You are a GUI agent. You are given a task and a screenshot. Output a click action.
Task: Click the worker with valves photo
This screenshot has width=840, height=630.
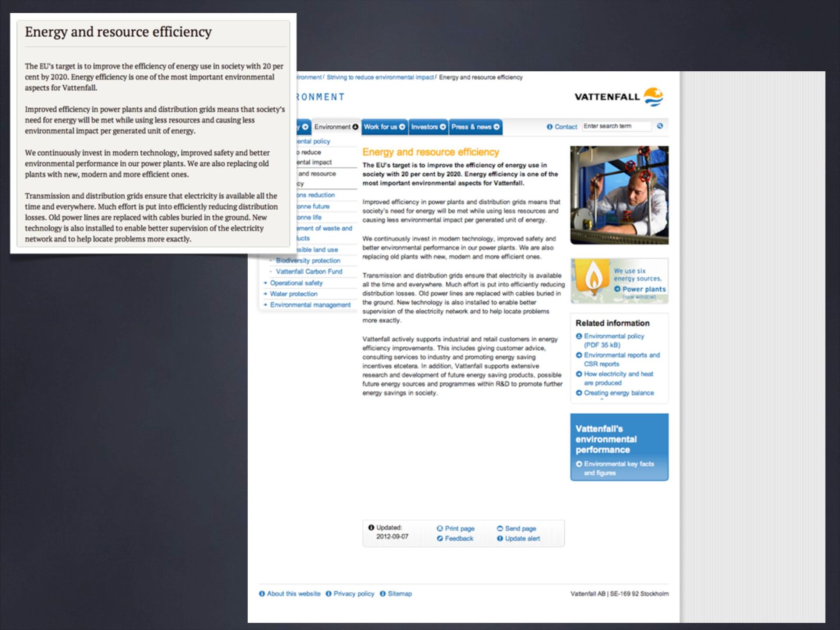(619, 195)
